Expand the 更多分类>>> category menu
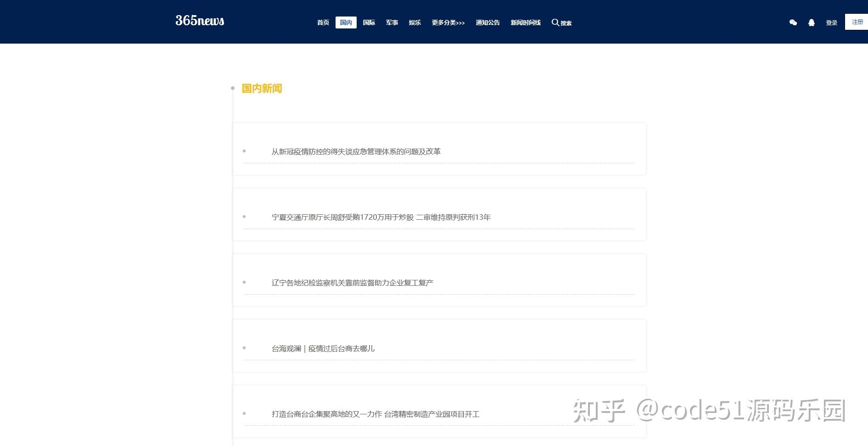The height and width of the screenshot is (446, 868). coord(448,22)
